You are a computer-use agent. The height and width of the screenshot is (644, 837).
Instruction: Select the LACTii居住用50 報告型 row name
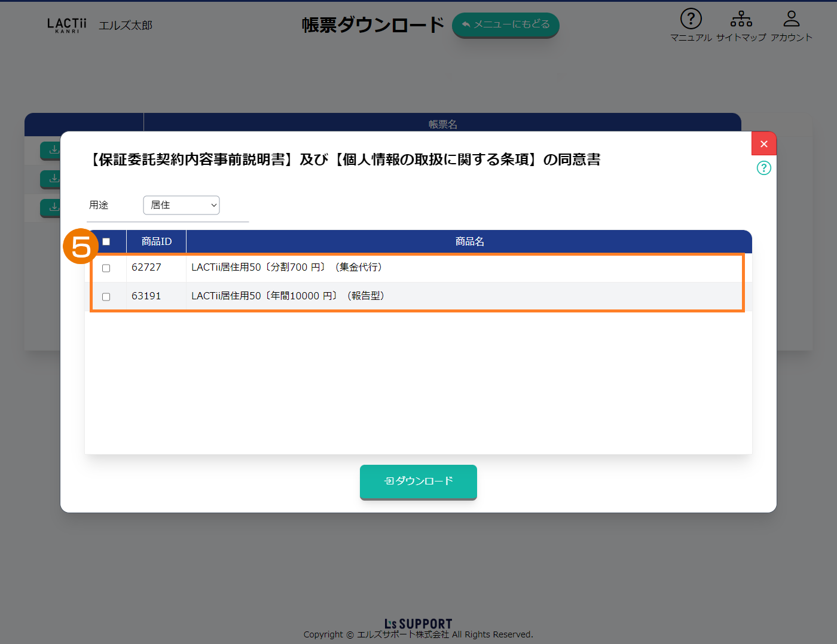(288, 296)
